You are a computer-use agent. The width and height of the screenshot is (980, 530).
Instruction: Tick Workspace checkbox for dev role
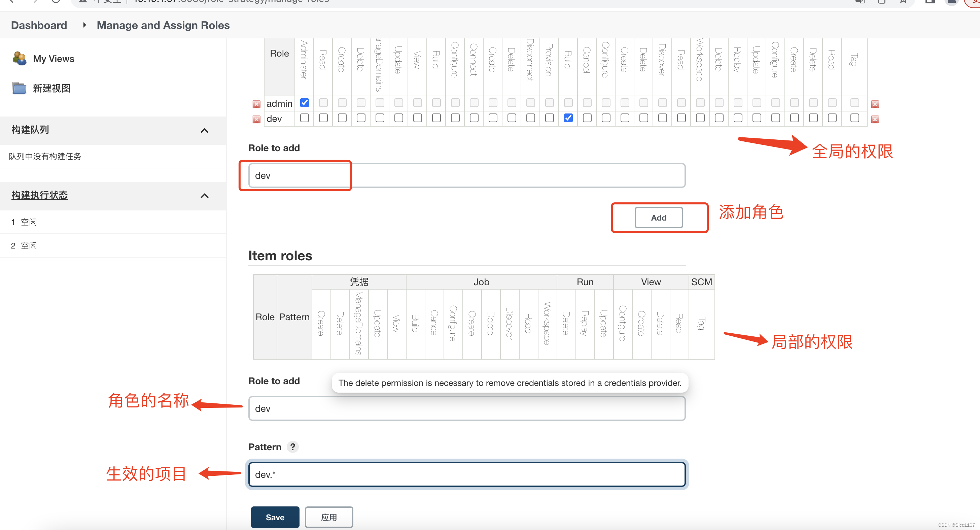700,118
